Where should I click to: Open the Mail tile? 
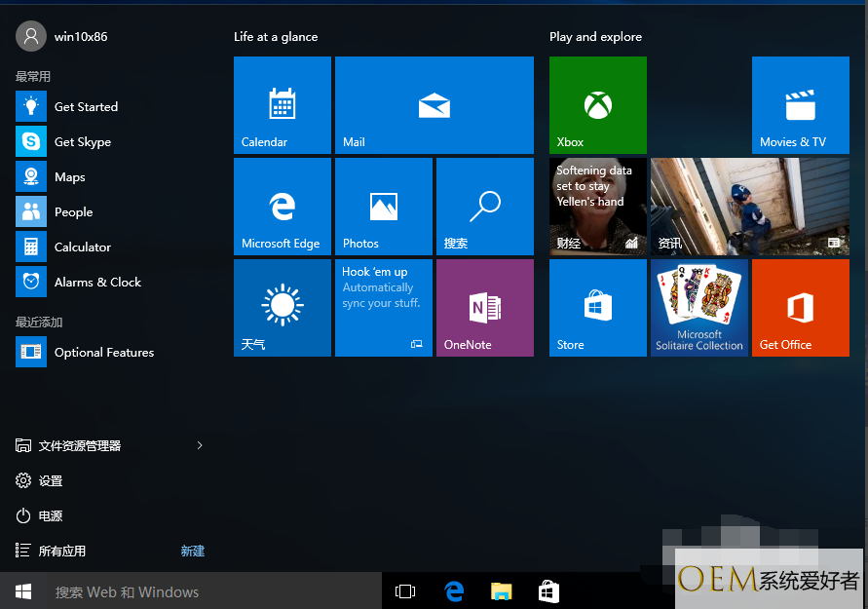[434, 104]
